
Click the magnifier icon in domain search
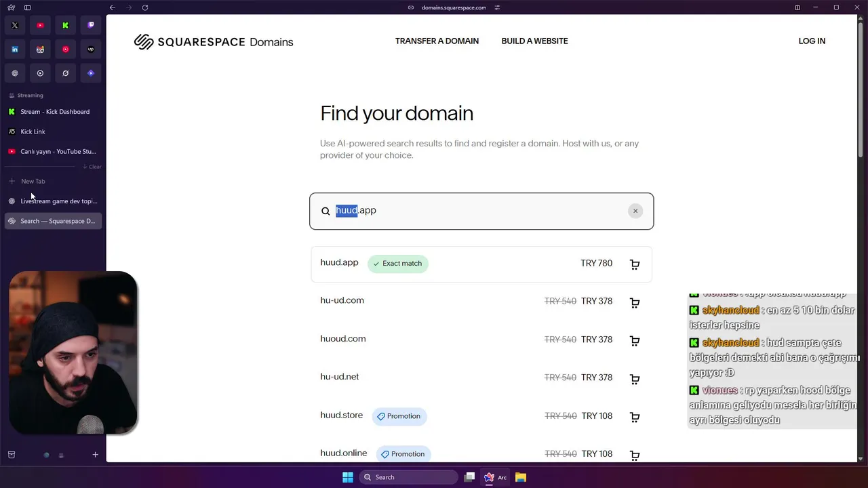coord(325,211)
